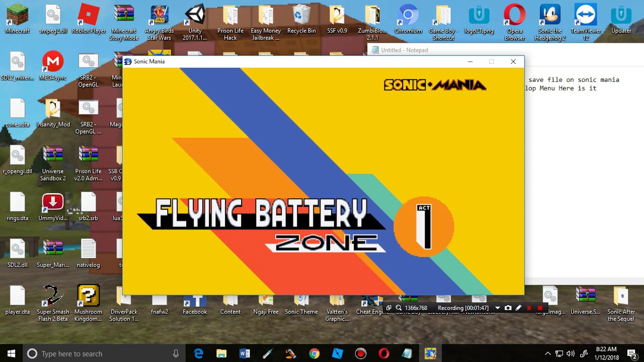The width and height of the screenshot is (644, 362).
Task: Activate the Cortana microphone icon
Action: coord(176,353)
